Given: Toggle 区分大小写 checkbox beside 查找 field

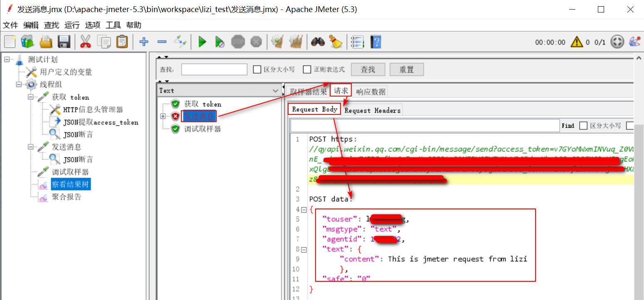Looking at the screenshot, I should [257, 69].
